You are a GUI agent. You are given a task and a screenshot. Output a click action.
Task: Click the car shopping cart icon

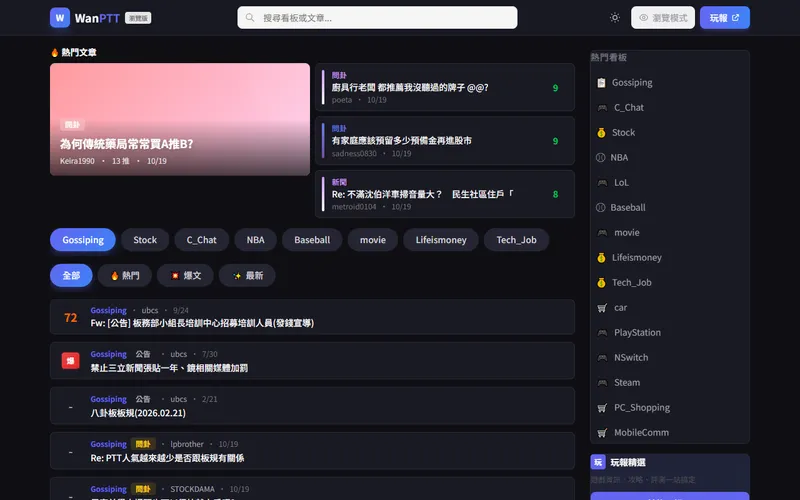[x=603, y=308]
